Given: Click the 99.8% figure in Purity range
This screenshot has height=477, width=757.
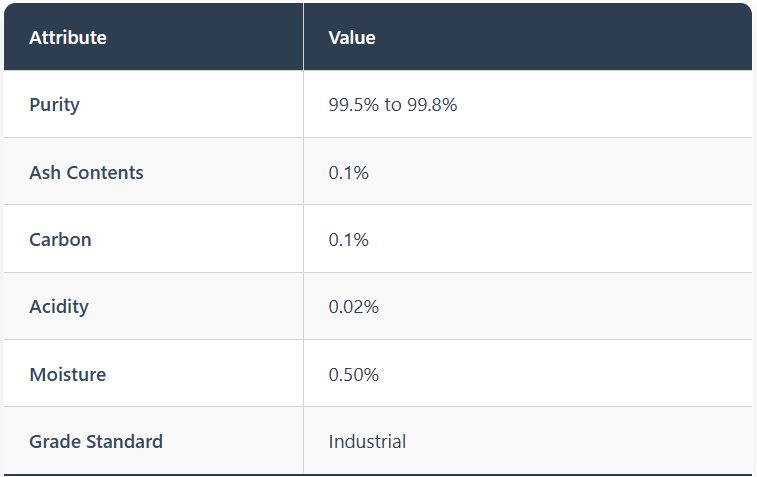Looking at the screenshot, I should [432, 104].
